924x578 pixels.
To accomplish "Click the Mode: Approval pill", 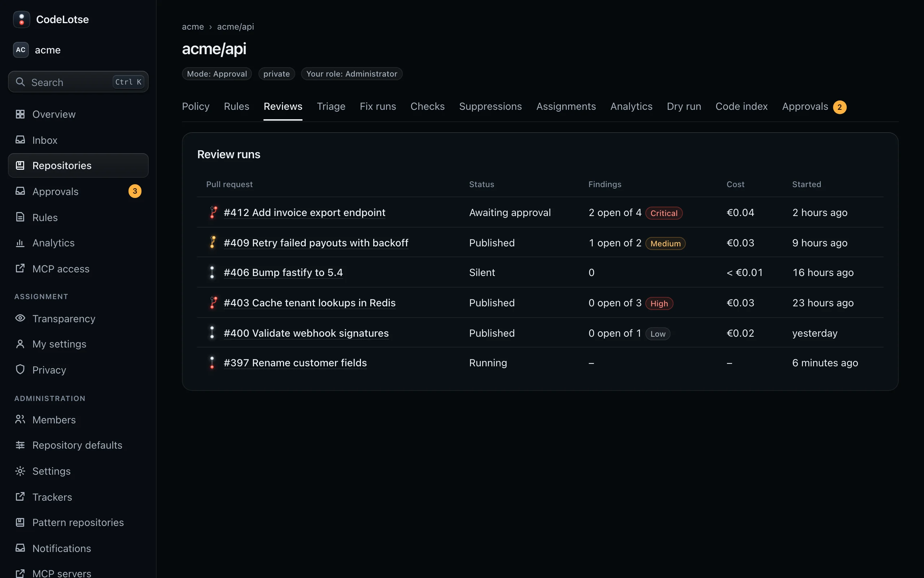I will coord(217,74).
